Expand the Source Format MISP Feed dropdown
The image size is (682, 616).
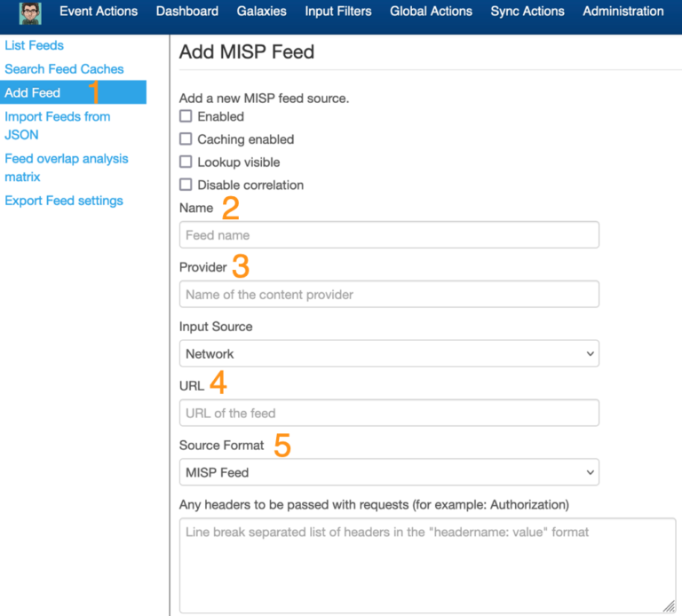click(389, 472)
